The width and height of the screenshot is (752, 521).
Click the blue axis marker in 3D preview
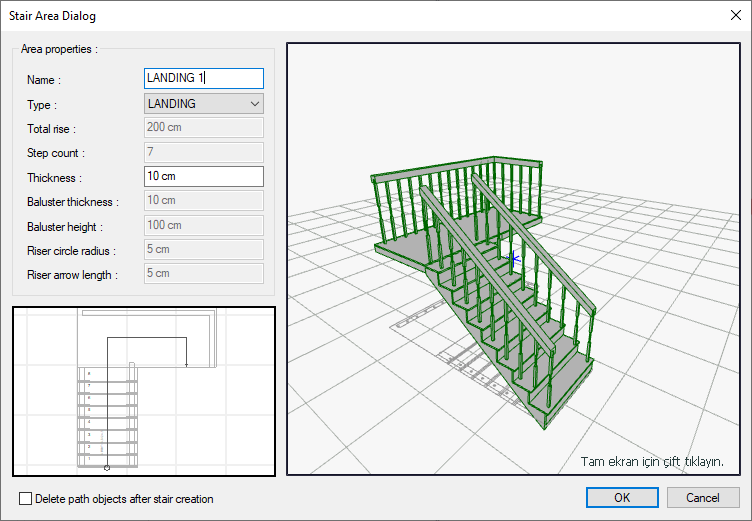click(x=515, y=258)
